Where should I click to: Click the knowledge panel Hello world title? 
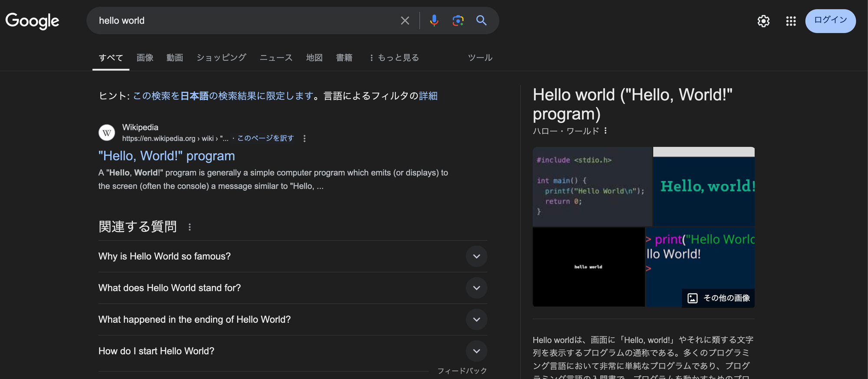tap(632, 104)
